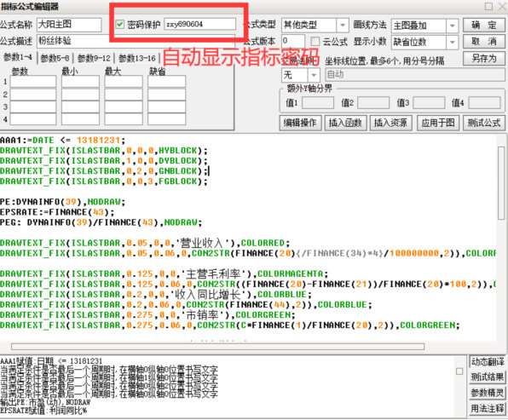Expand the 画线方法 dropdown showing 主图叠加
Screen dimensions: 508x420
pos(424,26)
